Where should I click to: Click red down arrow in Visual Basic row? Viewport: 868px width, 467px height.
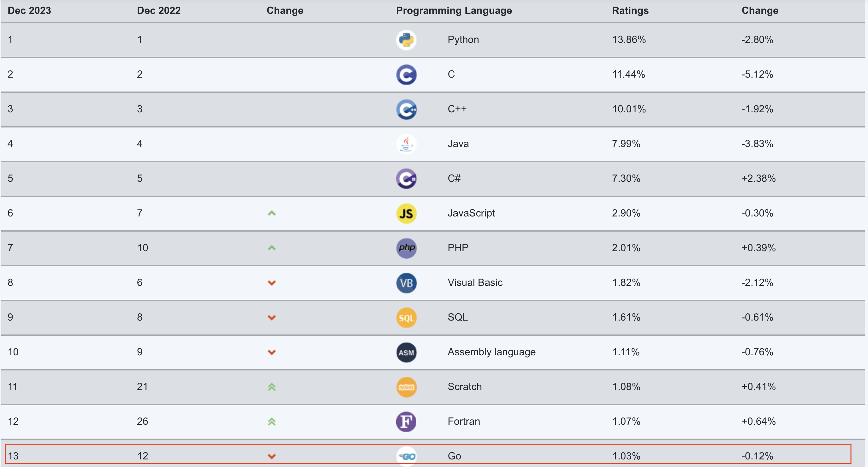[271, 283]
